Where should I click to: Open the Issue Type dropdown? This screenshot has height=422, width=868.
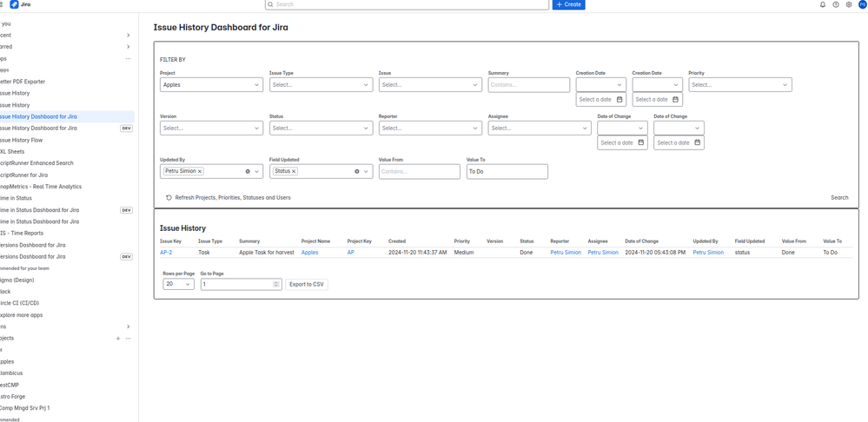(321, 84)
